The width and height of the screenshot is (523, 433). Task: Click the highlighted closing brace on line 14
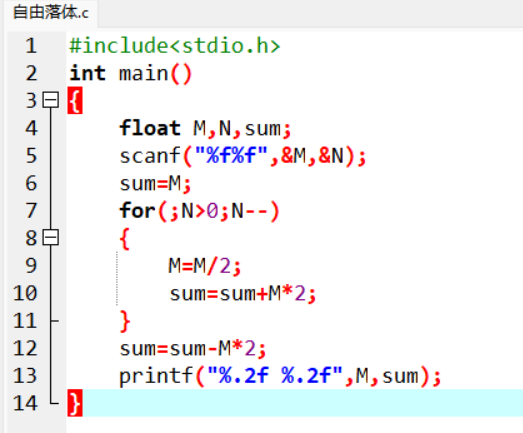[75, 403]
